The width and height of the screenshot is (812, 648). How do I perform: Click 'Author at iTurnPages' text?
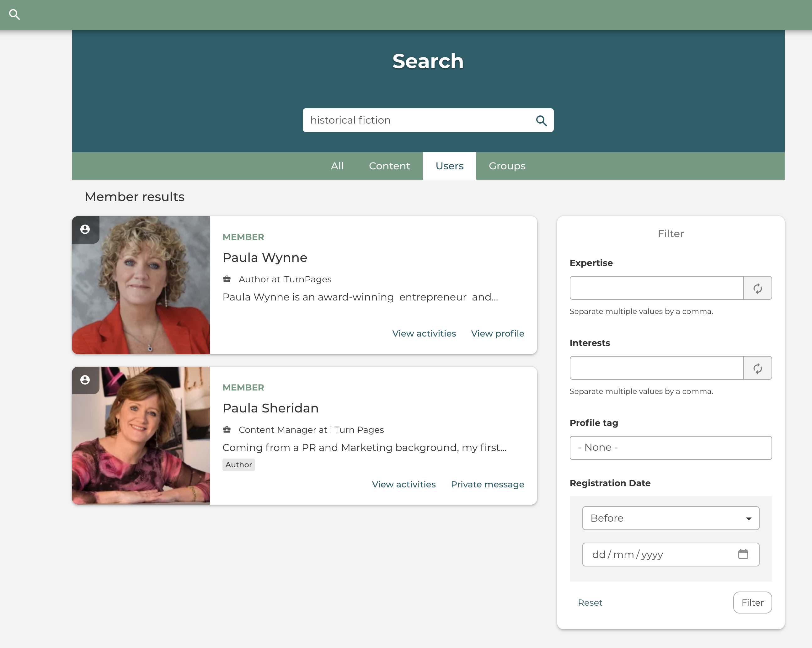(285, 279)
